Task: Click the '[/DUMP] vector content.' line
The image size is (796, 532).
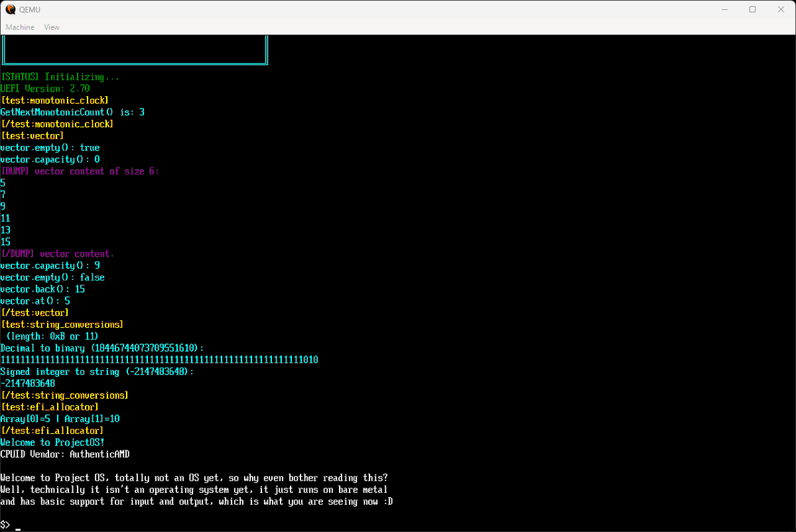Action: 57,254
